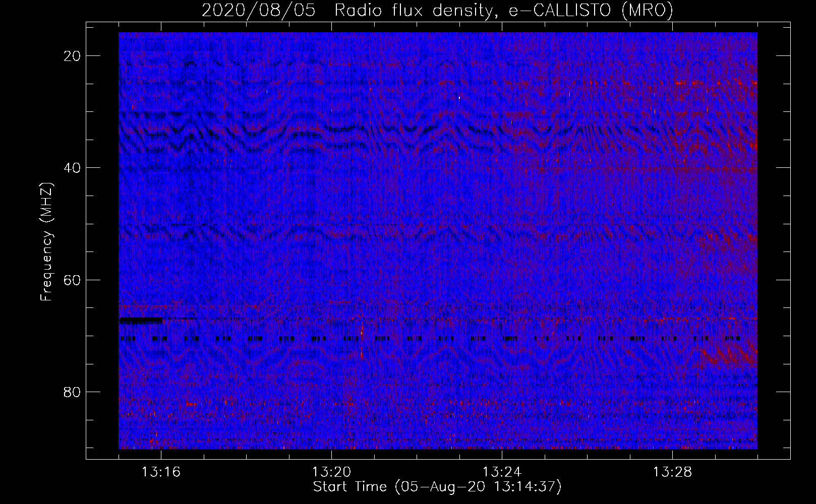
Task: Click the 13:28 time tick label
Action: click(x=672, y=472)
